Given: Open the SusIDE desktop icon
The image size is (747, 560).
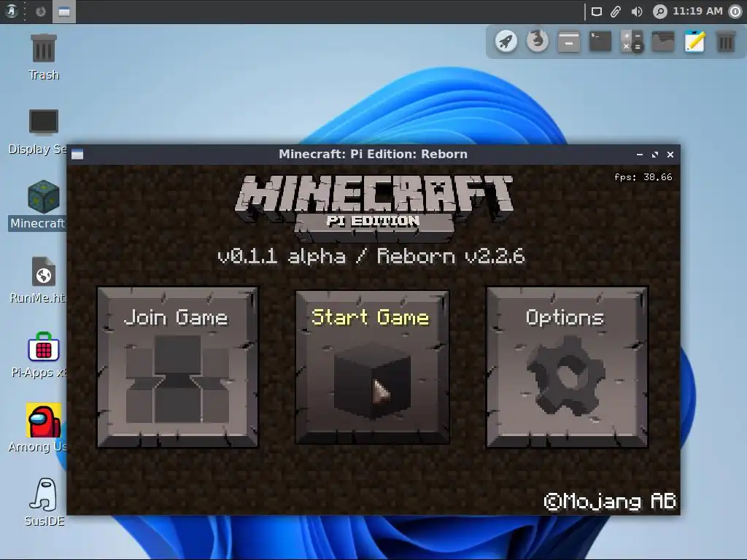Looking at the screenshot, I should tap(44, 502).
